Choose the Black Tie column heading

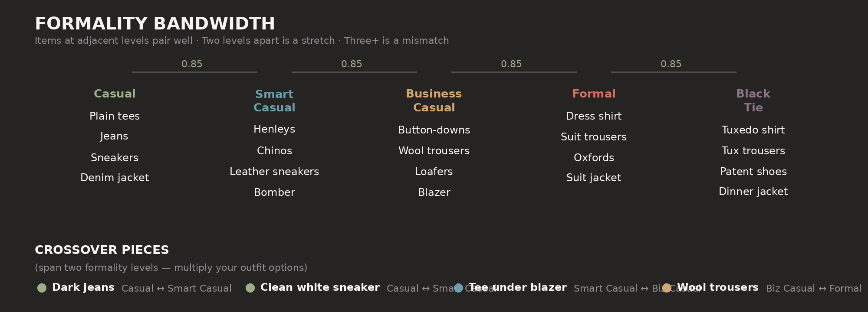(753, 101)
